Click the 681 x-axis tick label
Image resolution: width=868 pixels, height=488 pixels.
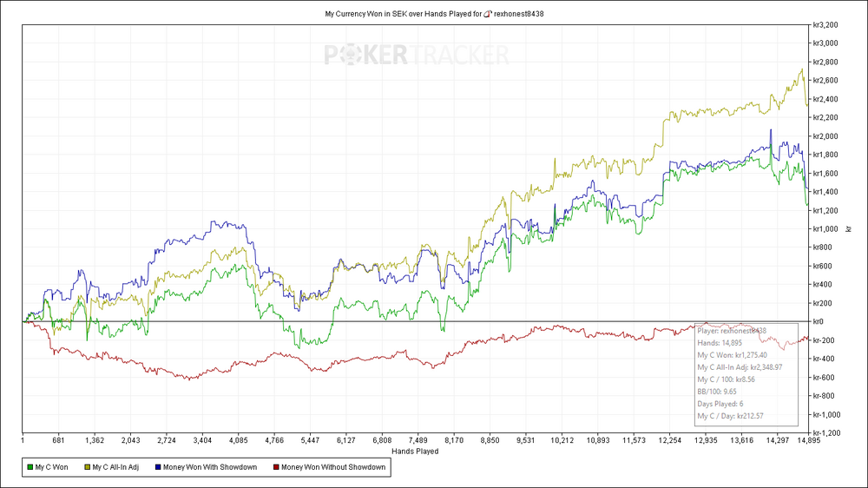[x=59, y=441]
